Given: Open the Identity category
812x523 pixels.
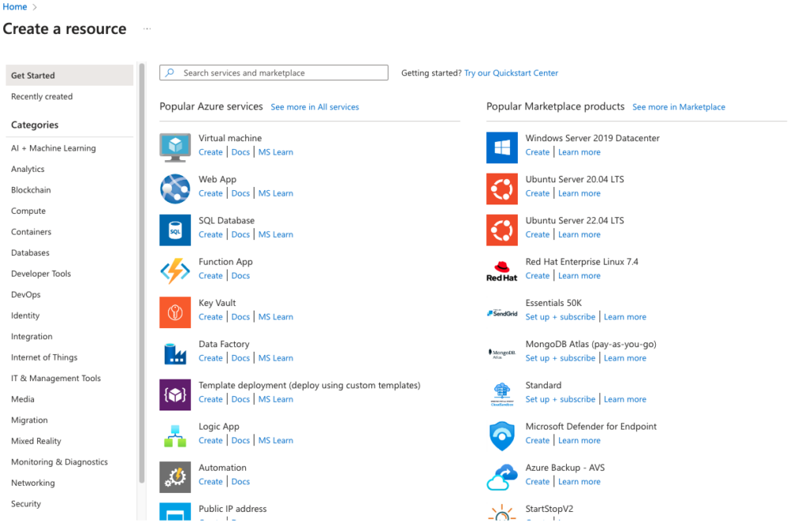Looking at the screenshot, I should click(25, 315).
